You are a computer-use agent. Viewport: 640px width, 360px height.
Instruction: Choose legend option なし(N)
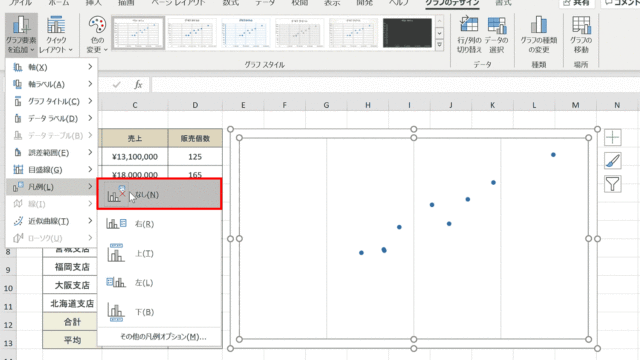pyautogui.click(x=160, y=194)
